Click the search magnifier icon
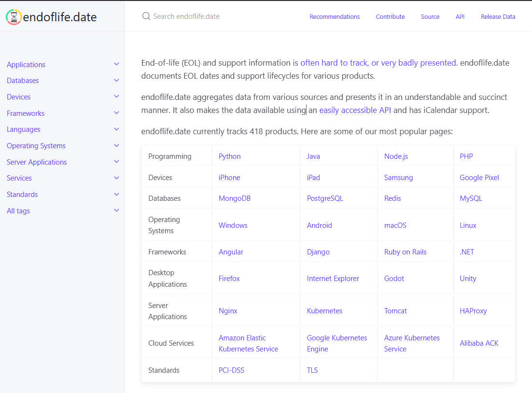The width and height of the screenshot is (532, 393). [146, 16]
